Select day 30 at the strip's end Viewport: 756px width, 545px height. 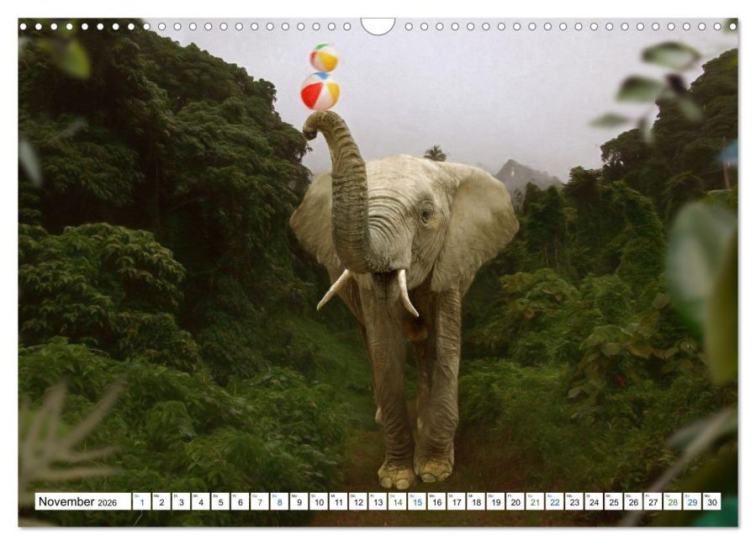point(712,502)
